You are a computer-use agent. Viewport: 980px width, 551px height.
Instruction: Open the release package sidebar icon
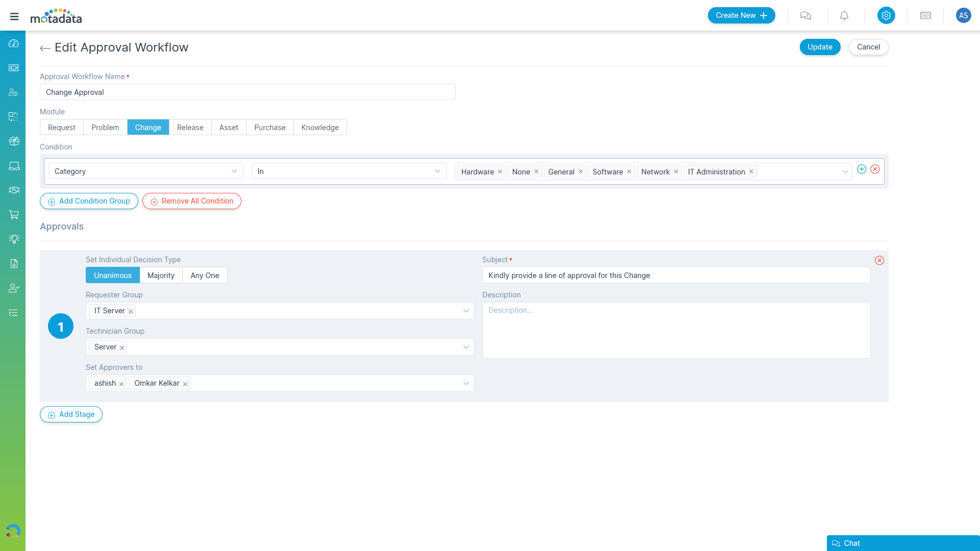pyautogui.click(x=14, y=141)
